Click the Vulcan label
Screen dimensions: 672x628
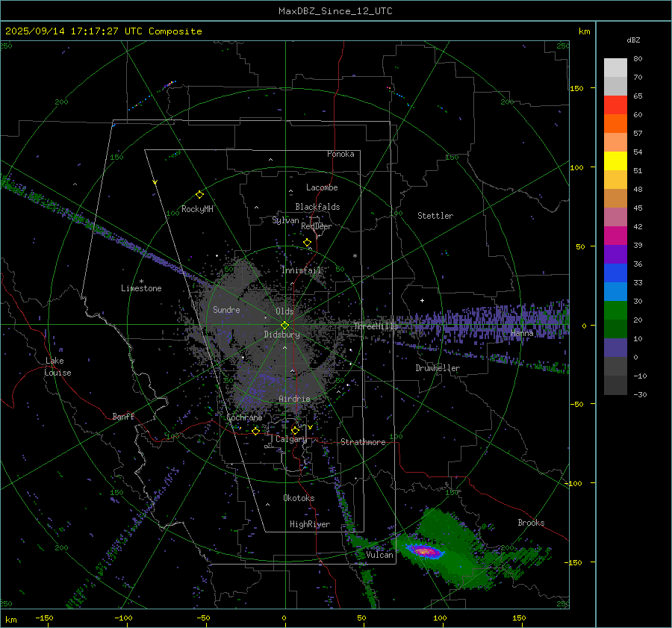point(380,555)
